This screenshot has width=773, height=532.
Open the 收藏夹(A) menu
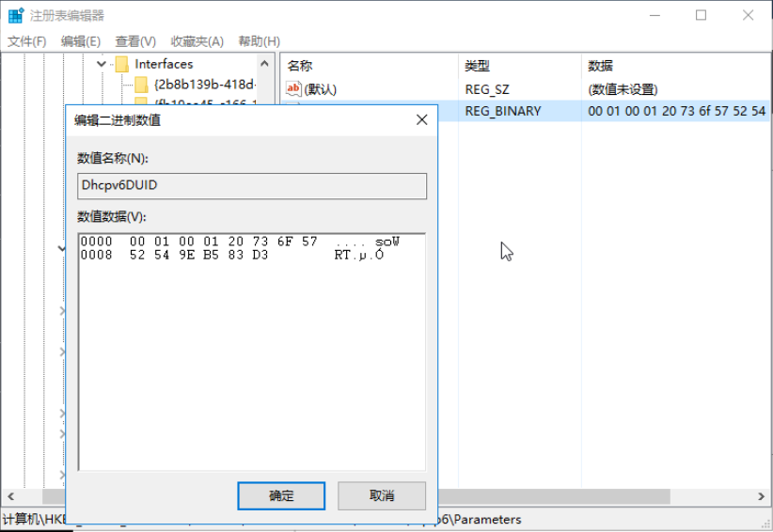(197, 41)
